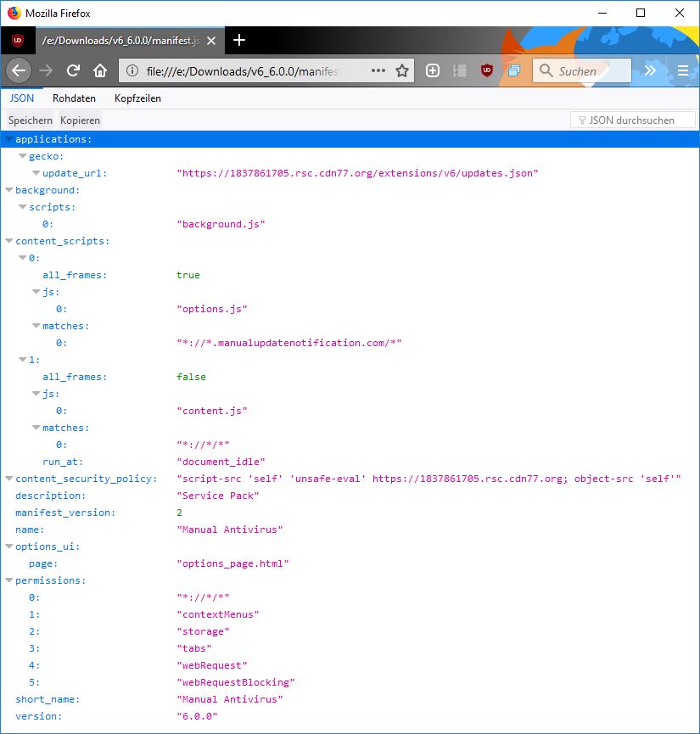Screen dimensions: 700x734
Task: Click the browser Back arrow button
Action: coord(20,70)
